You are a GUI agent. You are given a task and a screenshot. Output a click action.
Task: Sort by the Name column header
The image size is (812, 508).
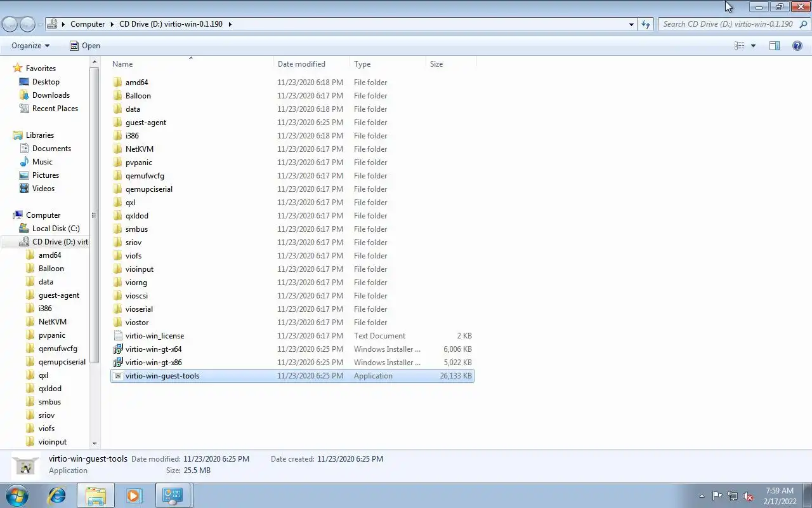(192, 64)
